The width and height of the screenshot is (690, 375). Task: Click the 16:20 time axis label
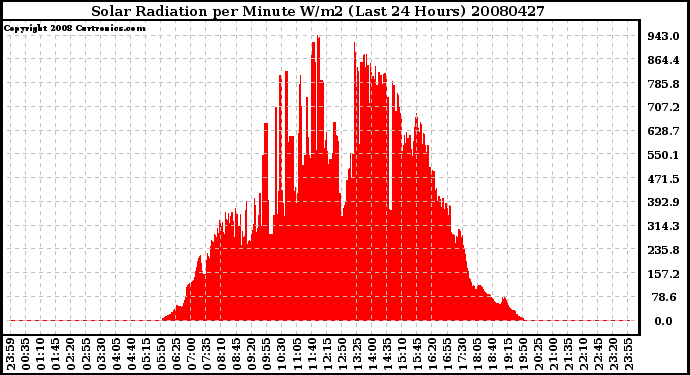(432, 354)
